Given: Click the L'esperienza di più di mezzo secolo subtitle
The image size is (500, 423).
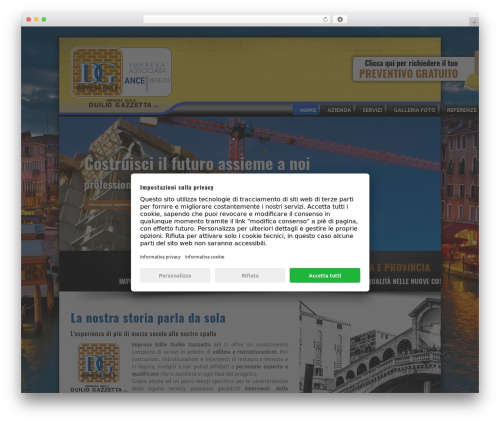Looking at the screenshot, I should (x=143, y=333).
